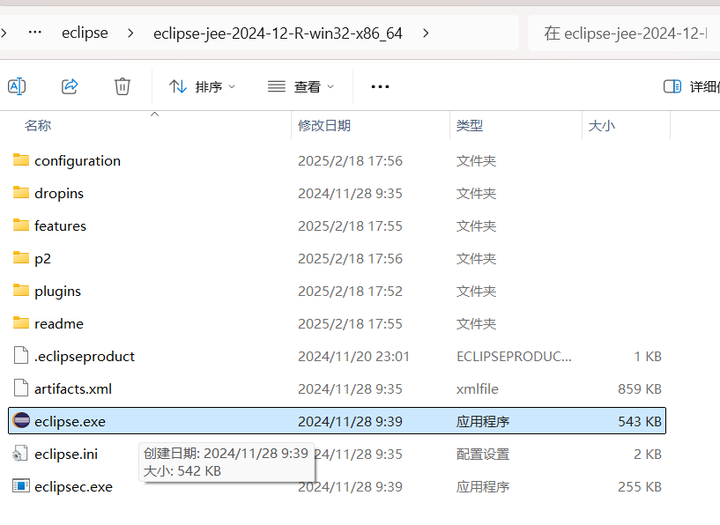Select the eclipse.exe file name
Screen dimensions: 720x525
(x=70, y=422)
